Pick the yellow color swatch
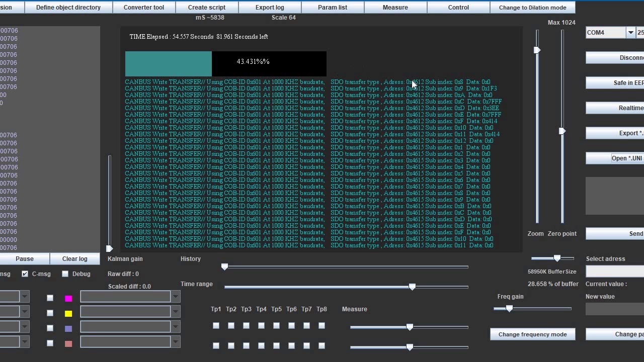 68,313
